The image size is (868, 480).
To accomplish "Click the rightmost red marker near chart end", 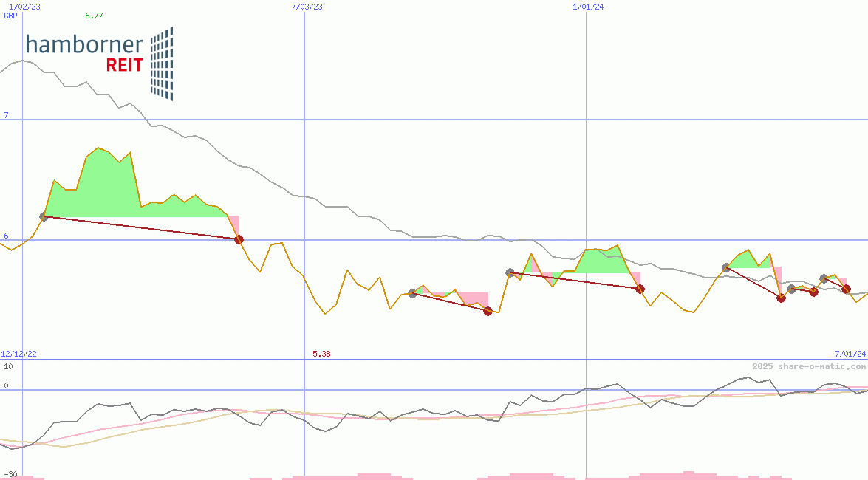I will click(847, 289).
